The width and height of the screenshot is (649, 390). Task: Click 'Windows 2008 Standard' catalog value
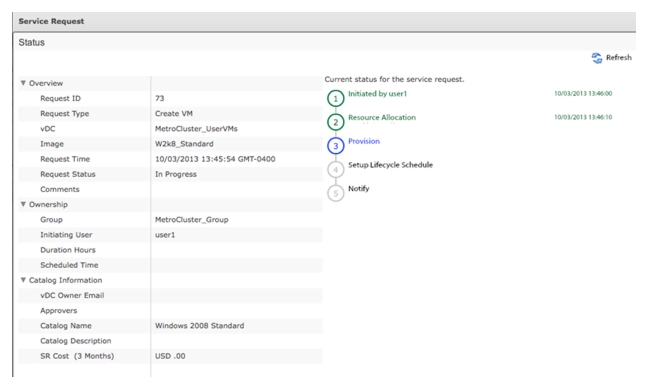[x=200, y=326]
